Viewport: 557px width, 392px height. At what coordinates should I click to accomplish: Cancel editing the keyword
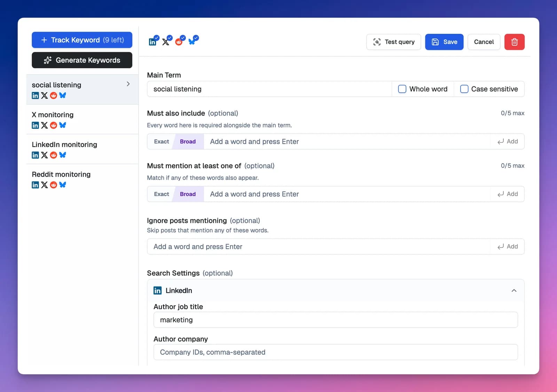(484, 42)
